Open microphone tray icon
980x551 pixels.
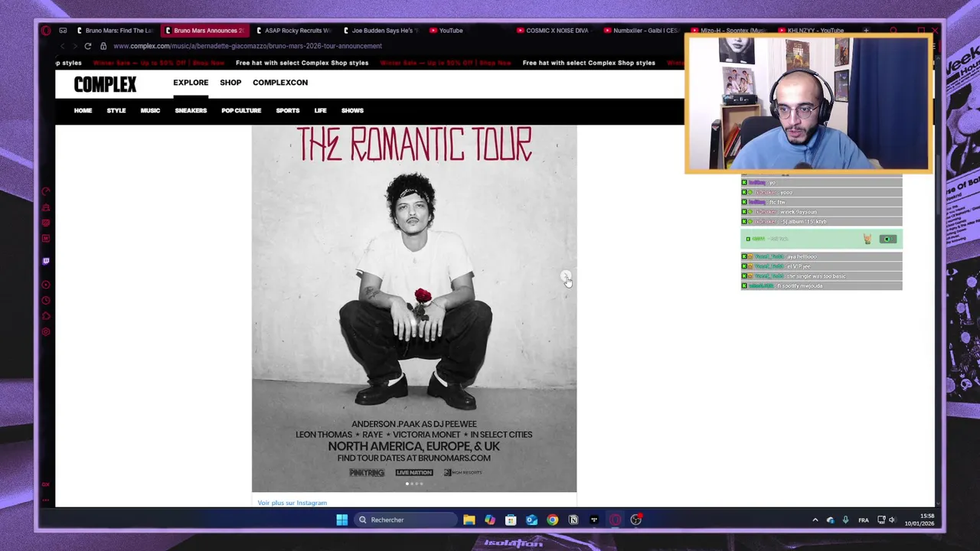pyautogui.click(x=845, y=520)
